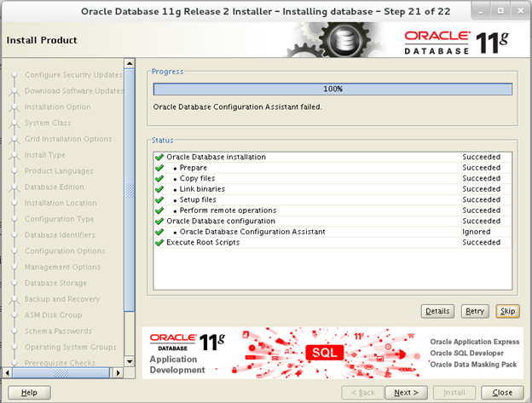Click the step list scroll up arrow
This screenshot has width=532, height=403.
[x=130, y=63]
